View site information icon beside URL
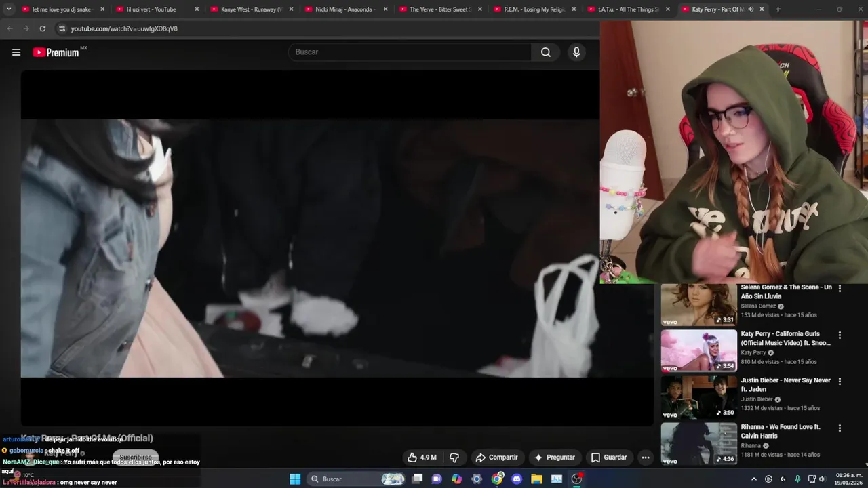Screen dimensions: 868x488 [62, 28]
